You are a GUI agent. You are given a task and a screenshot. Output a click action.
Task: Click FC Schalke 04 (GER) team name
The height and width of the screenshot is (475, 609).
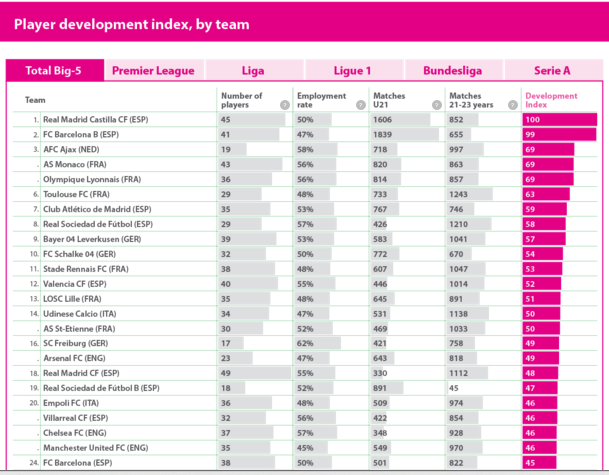click(x=79, y=254)
